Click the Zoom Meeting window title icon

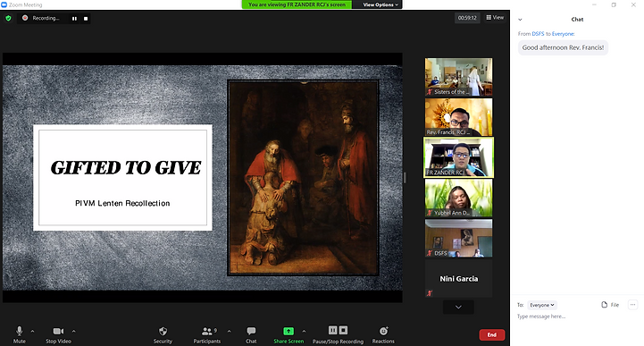tap(4, 5)
